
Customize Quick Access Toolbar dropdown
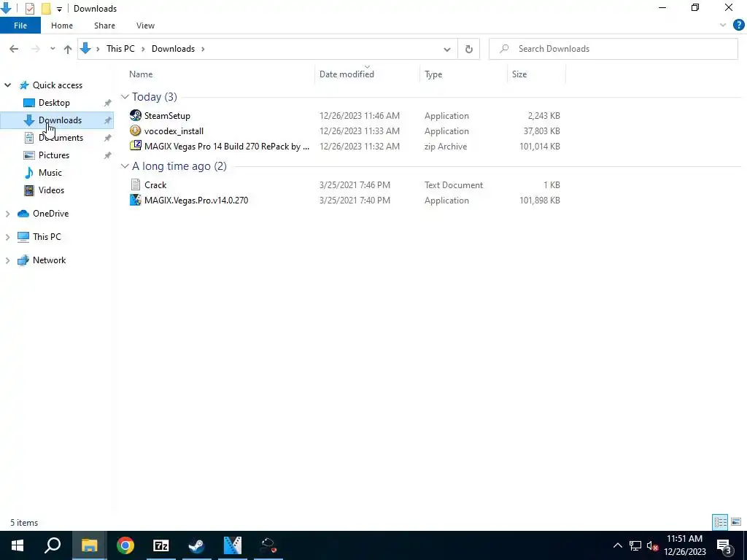coord(59,9)
